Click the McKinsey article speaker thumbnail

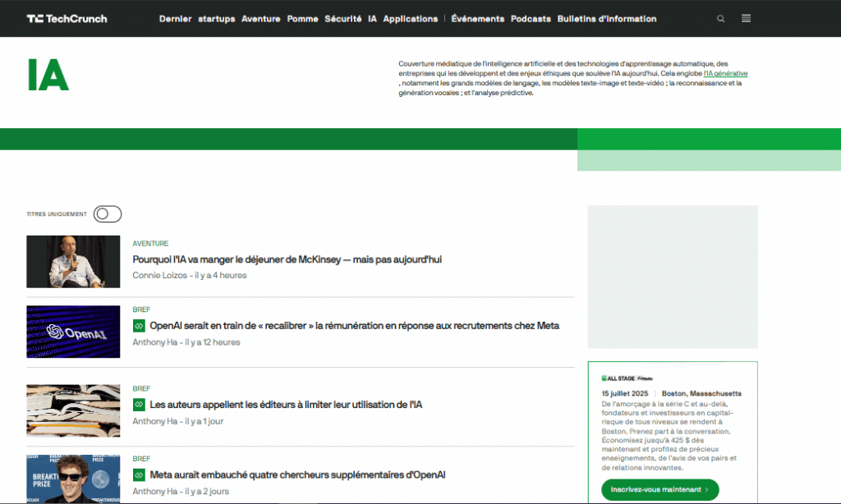[73, 262]
